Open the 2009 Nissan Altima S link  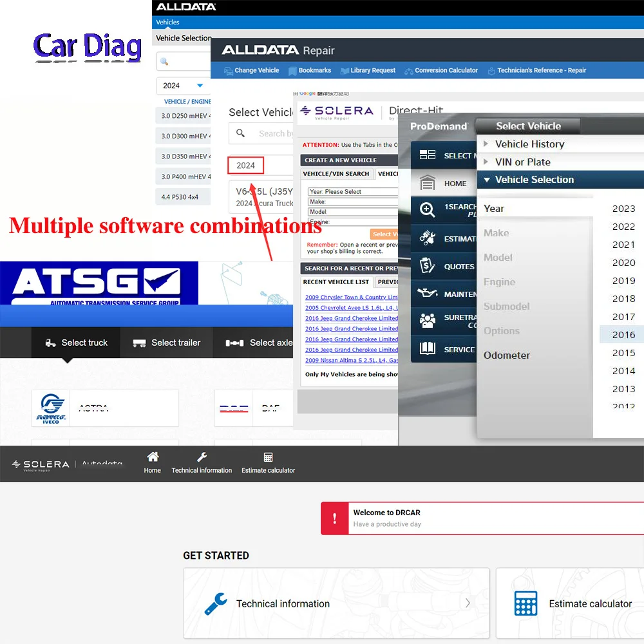[351, 360]
